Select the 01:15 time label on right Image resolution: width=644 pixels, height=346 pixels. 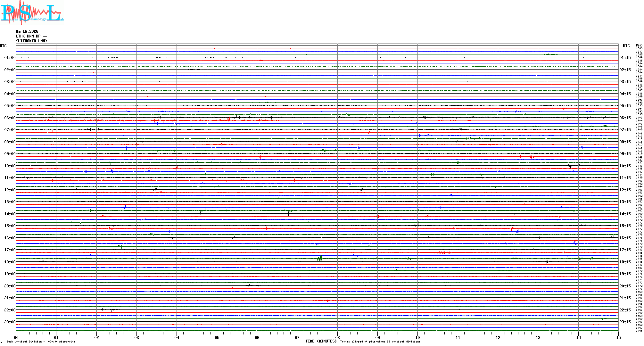(x=625, y=58)
